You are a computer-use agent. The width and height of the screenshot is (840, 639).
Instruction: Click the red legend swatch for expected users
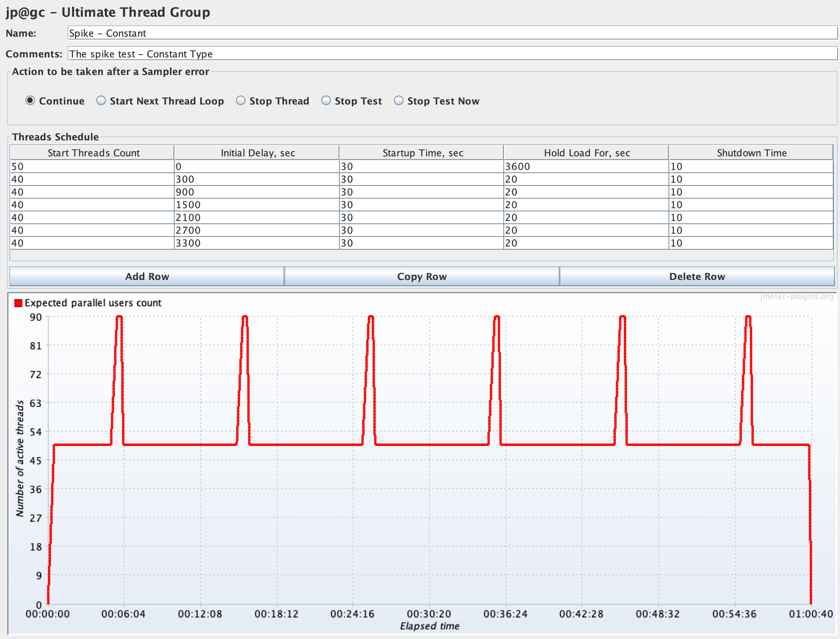[x=18, y=303]
